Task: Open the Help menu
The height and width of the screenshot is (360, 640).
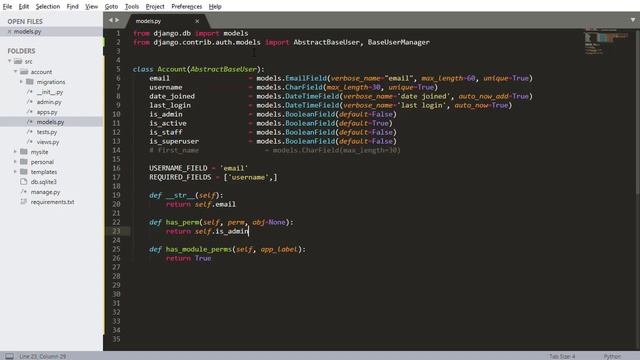Action: pos(215,7)
